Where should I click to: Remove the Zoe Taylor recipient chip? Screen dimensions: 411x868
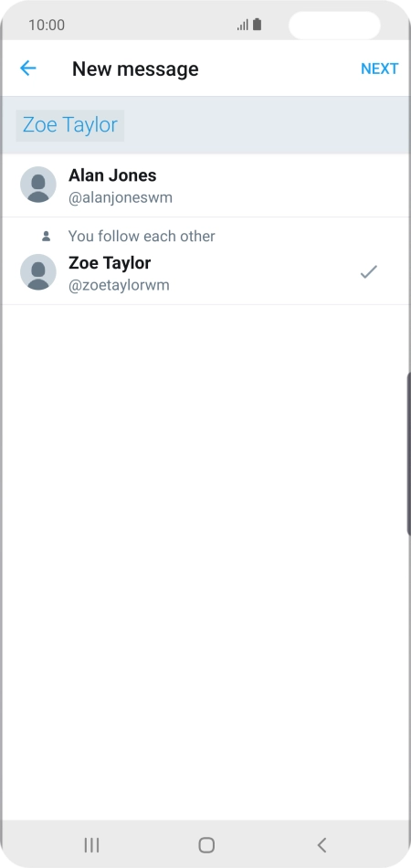point(70,125)
